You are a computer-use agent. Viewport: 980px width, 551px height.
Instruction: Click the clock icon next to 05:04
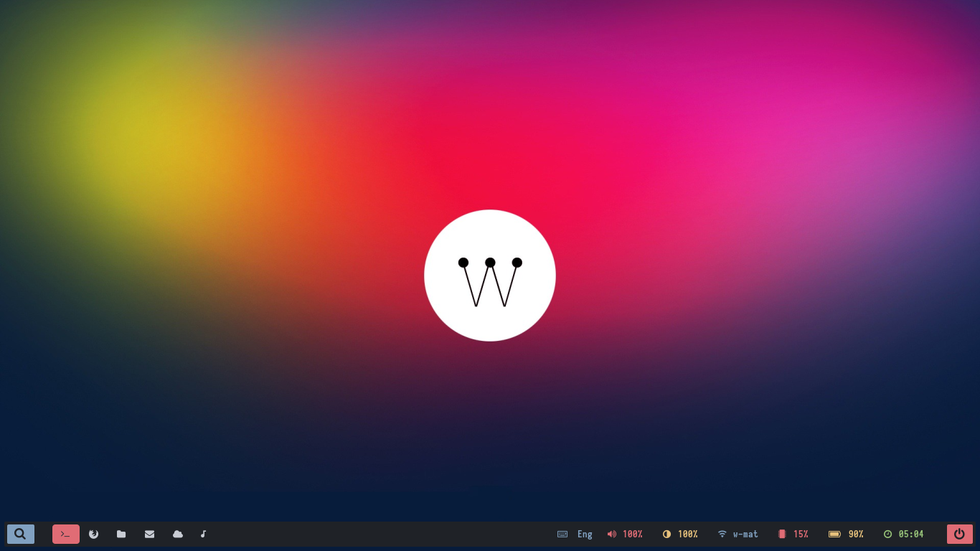pyautogui.click(x=887, y=534)
